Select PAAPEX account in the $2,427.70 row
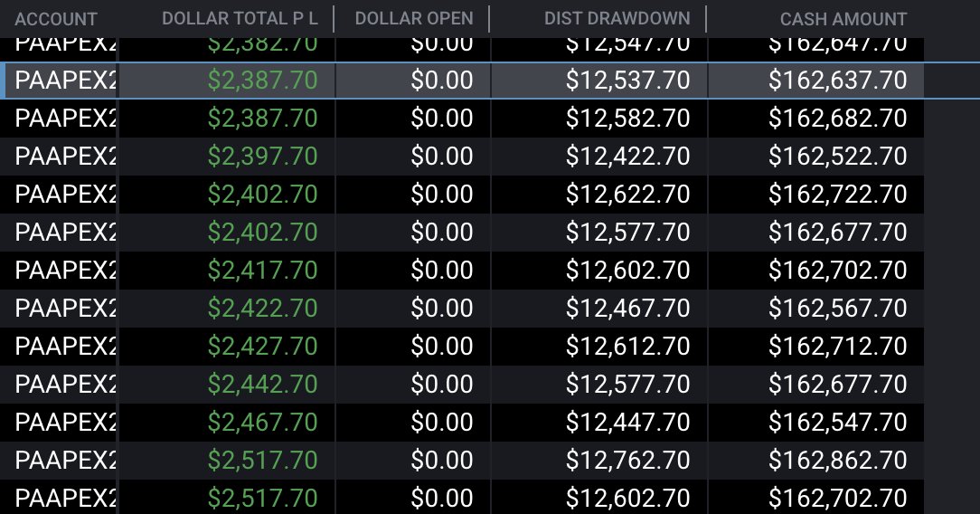Viewport: 980px width, 514px height. coord(65,347)
